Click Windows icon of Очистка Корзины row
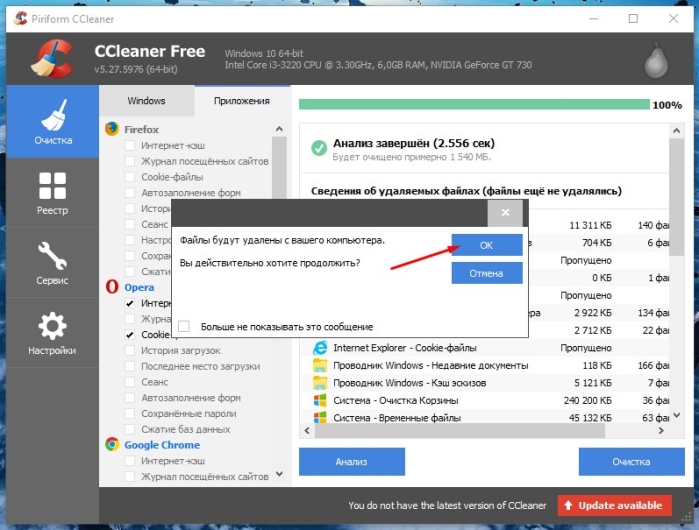 tap(320, 400)
